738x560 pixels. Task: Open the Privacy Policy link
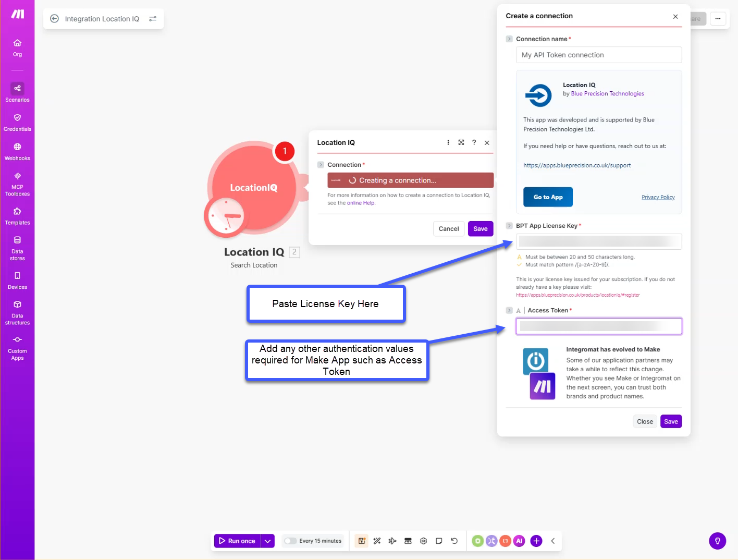pos(658,197)
